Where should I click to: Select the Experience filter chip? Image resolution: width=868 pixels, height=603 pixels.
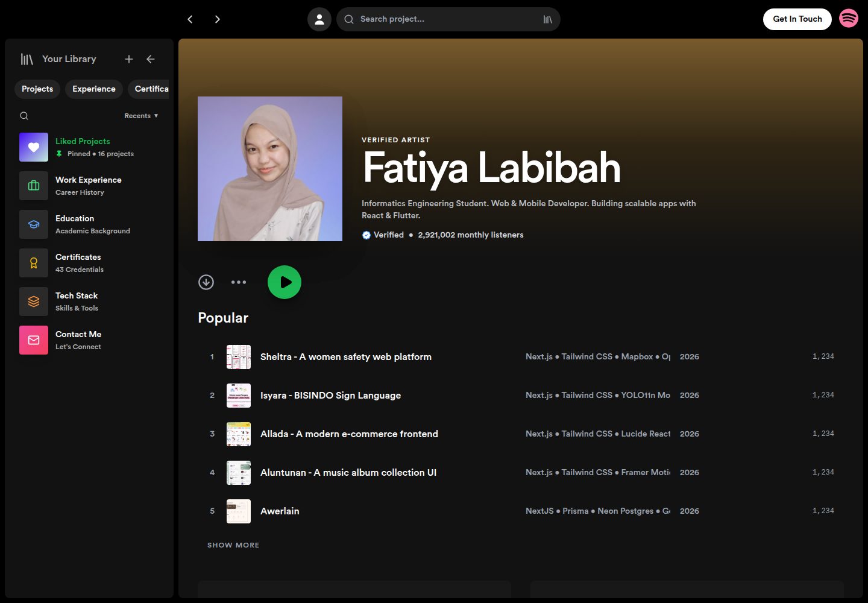94,89
